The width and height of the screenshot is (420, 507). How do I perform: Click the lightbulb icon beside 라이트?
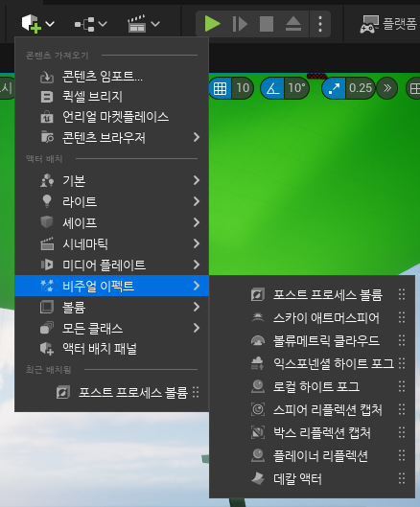click(47, 201)
